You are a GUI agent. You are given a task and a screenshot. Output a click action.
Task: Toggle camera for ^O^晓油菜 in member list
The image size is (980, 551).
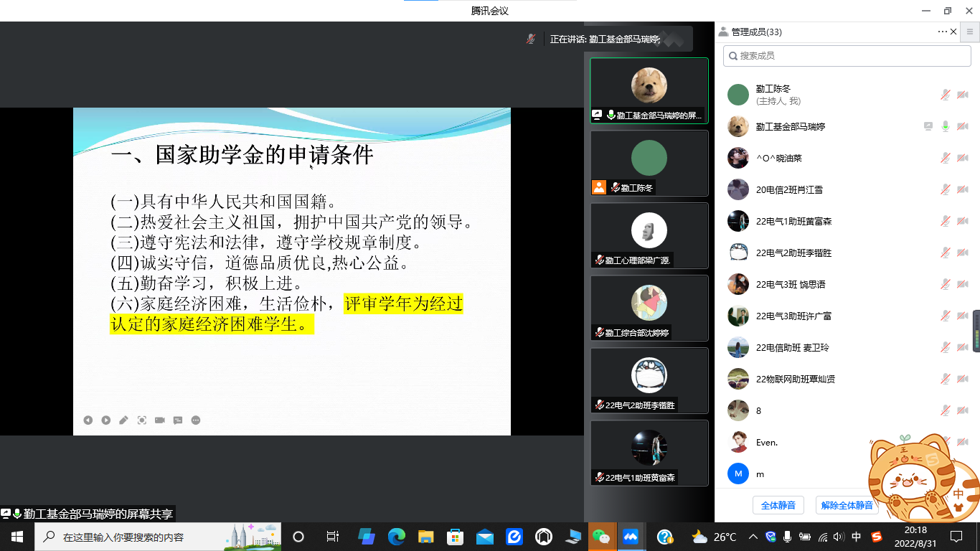(963, 158)
